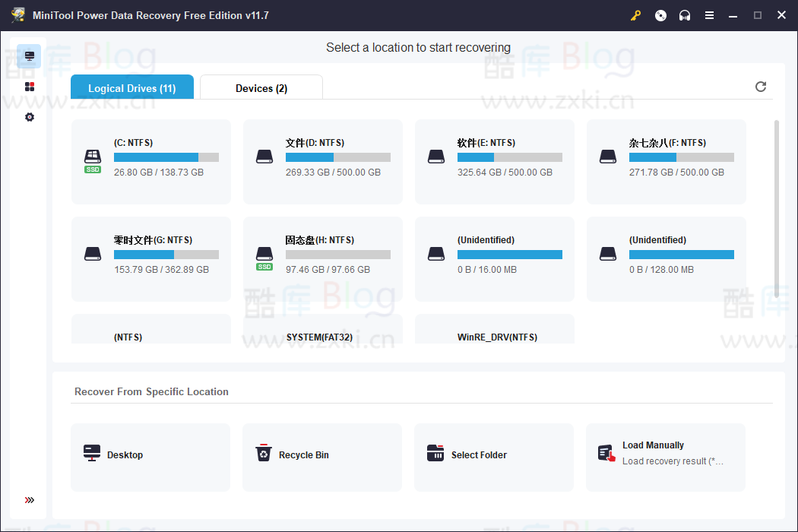Screen dimensions: 798x532
Task: Select the (C: NTFS) system drive card
Action: (x=150, y=161)
